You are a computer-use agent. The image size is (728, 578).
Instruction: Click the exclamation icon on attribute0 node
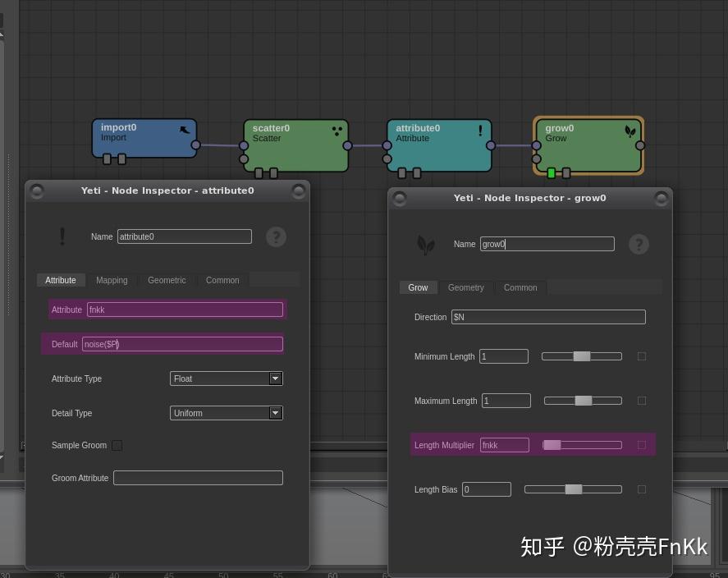pyautogui.click(x=480, y=130)
